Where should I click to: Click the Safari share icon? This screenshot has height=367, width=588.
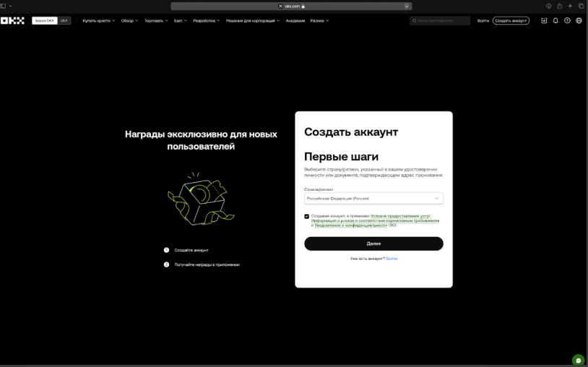(x=560, y=6)
